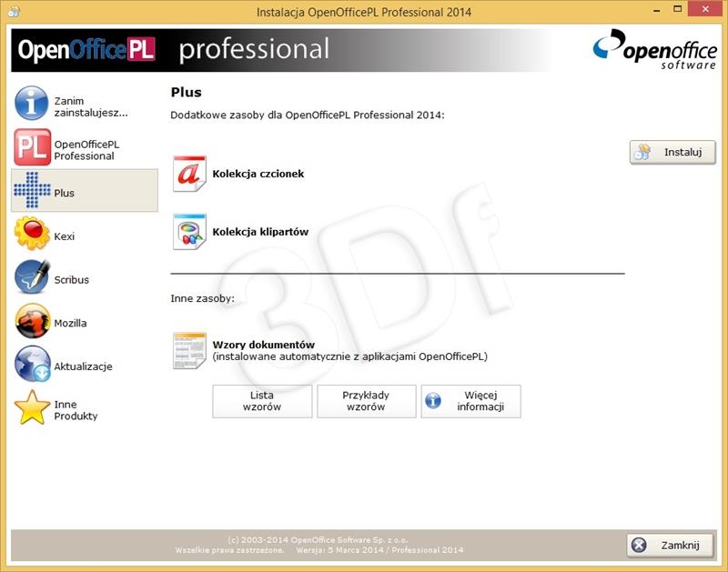The height and width of the screenshot is (572, 728).
Task: Close the window with the red X
Action: coord(705,9)
